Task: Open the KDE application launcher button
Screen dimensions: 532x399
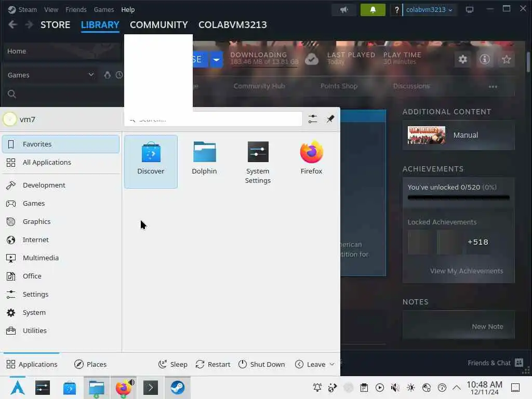Action: (x=18, y=388)
